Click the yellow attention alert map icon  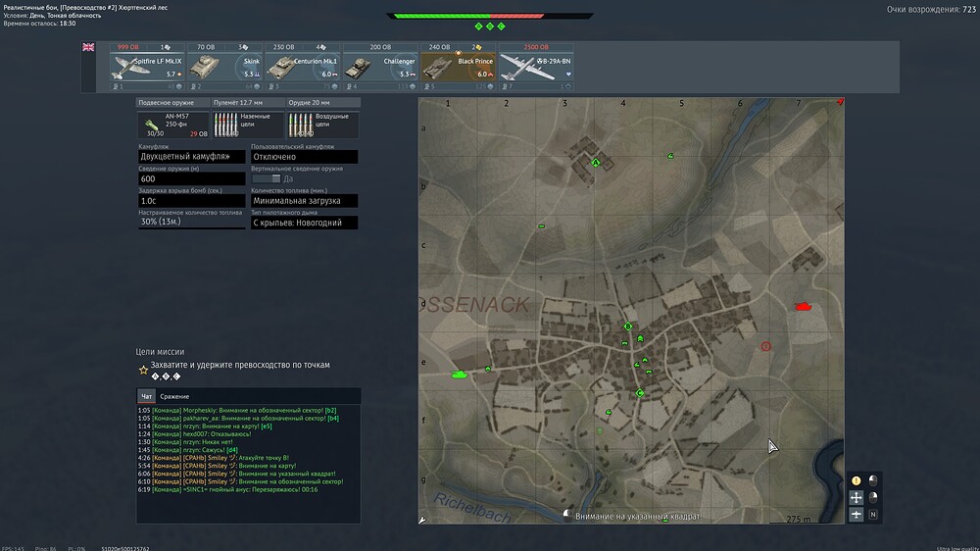[x=857, y=480]
